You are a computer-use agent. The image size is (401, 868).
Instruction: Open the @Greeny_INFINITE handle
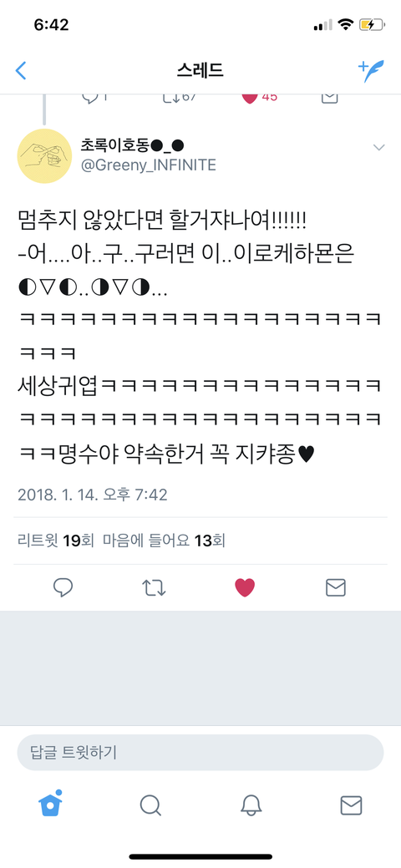pos(149,165)
